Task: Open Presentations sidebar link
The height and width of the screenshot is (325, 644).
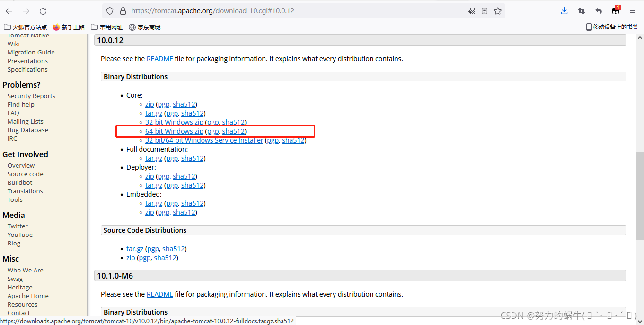Action: tap(27, 61)
